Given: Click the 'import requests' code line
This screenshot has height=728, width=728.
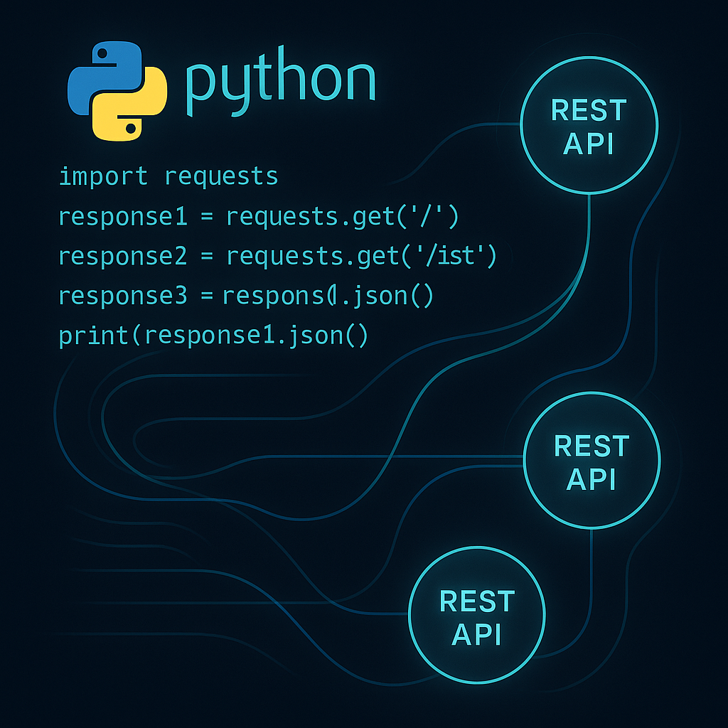Looking at the screenshot, I should coord(168,177).
